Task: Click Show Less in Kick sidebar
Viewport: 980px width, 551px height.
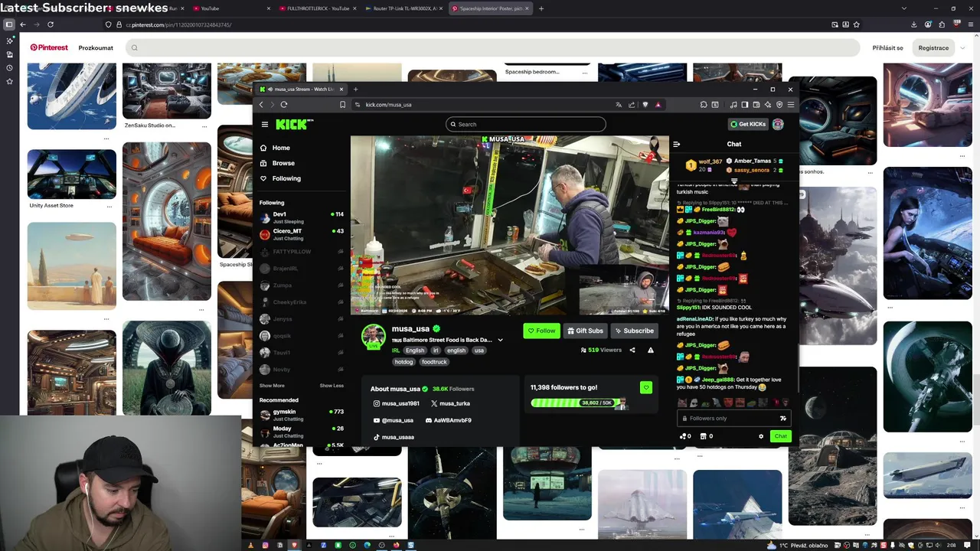Action: tap(332, 386)
